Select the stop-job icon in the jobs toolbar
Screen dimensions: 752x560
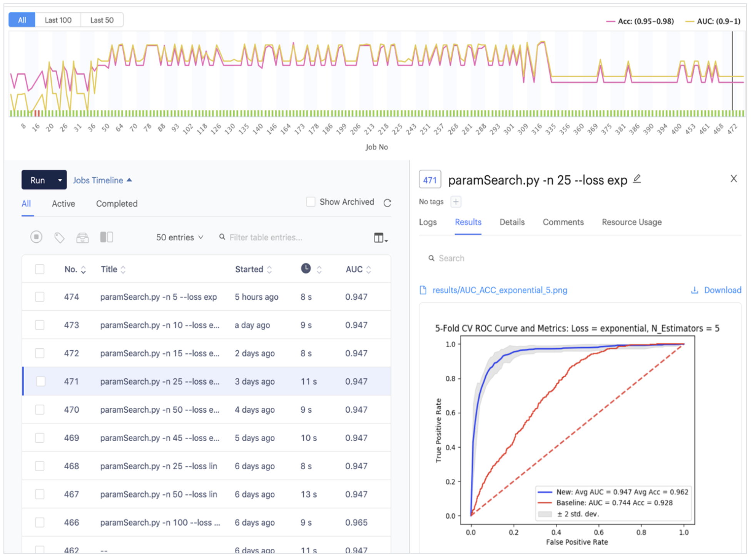coord(36,237)
